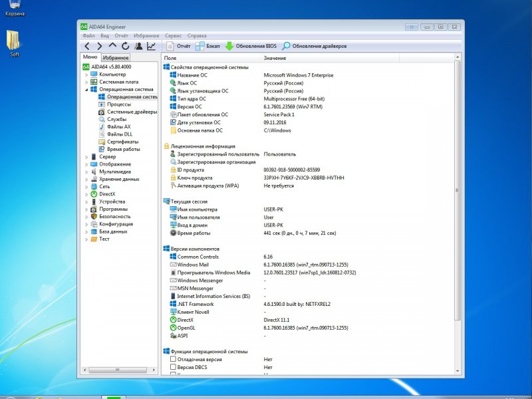This screenshot has width=532, height=399.
Task: Open the Отчёт menu in menu bar
Action: tap(121, 36)
